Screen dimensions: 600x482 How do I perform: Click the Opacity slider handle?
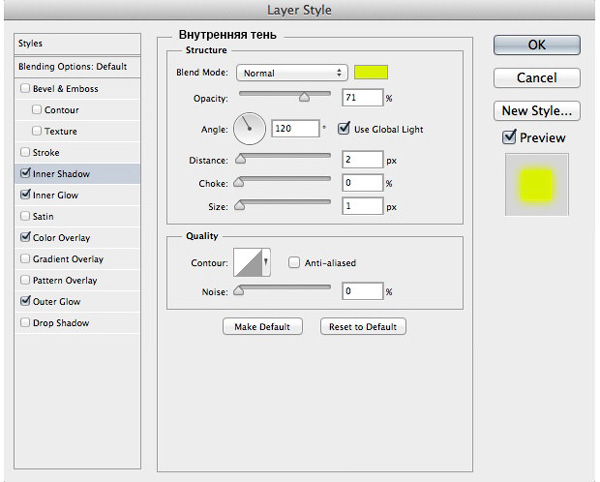pos(304,97)
